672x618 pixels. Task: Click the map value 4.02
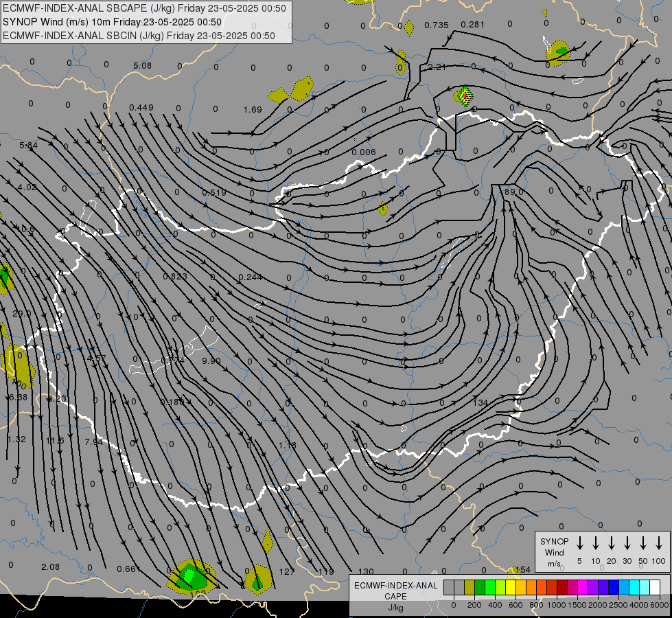[27, 187]
